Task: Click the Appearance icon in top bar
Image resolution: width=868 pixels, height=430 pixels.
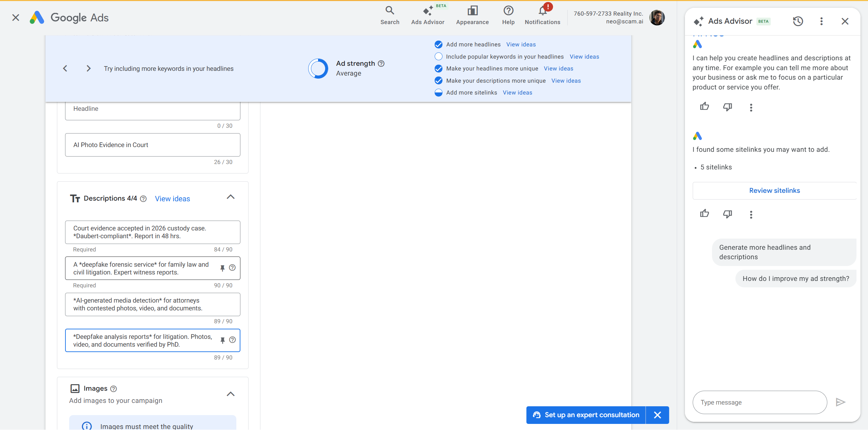Action: (472, 11)
